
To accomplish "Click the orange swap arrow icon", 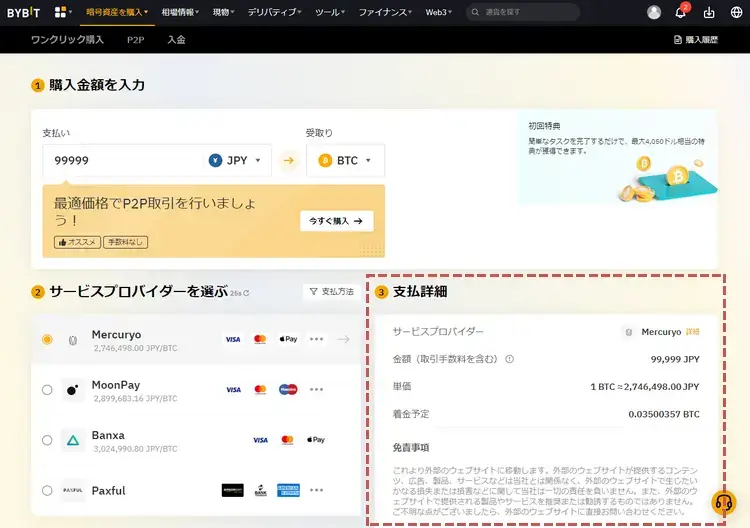I will 288,161.
